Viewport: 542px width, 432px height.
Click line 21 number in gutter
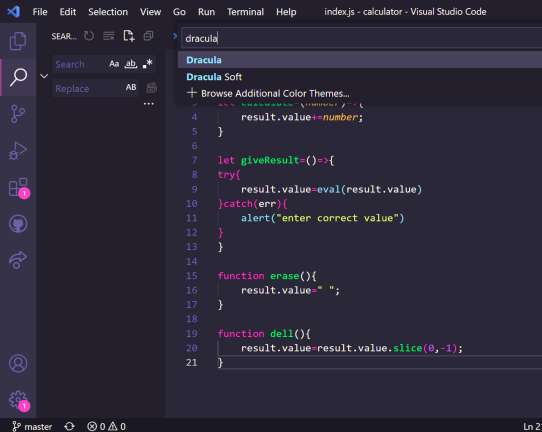pyautogui.click(x=191, y=363)
